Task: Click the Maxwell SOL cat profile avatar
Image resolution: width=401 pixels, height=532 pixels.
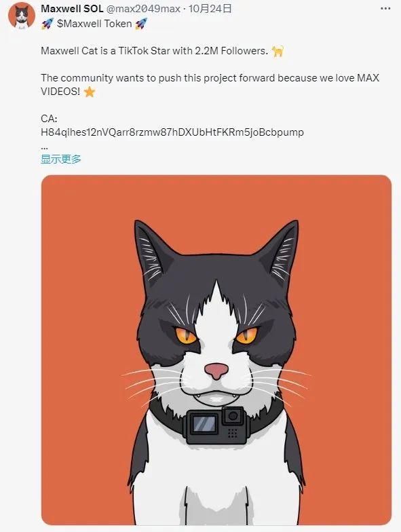Action: (x=22, y=16)
